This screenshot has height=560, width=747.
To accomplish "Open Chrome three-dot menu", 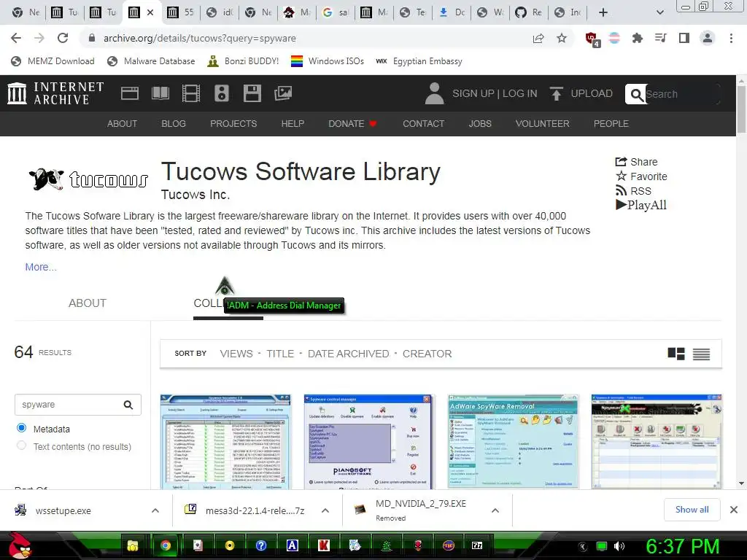I will pos(731,38).
